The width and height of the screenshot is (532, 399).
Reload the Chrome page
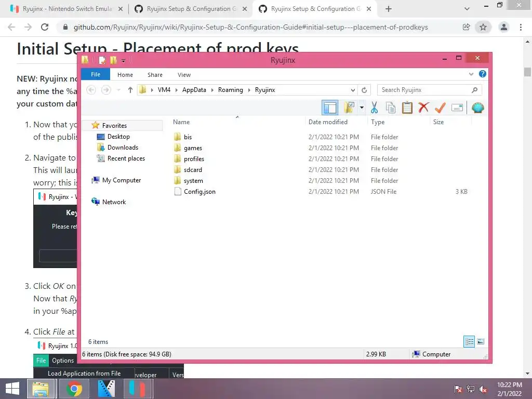[45, 27]
